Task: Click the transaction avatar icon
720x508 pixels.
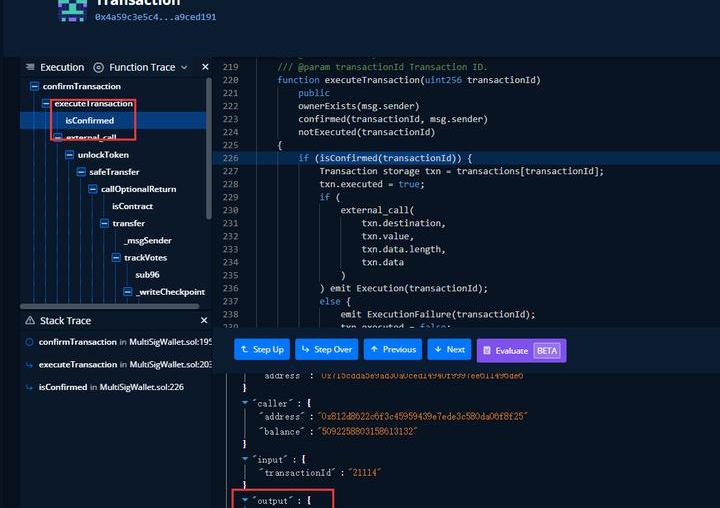Action: click(72, 9)
